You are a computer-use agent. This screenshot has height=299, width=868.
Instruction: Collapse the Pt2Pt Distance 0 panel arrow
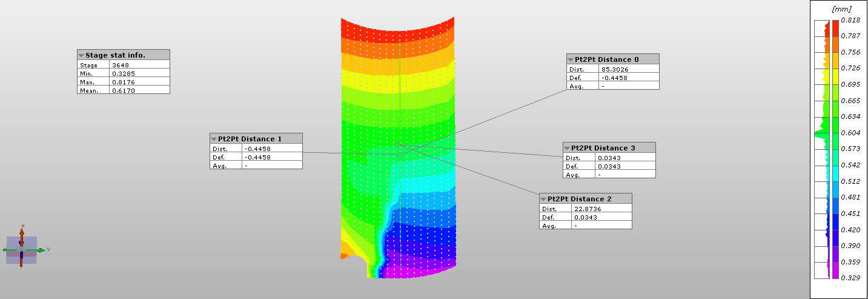click(571, 59)
